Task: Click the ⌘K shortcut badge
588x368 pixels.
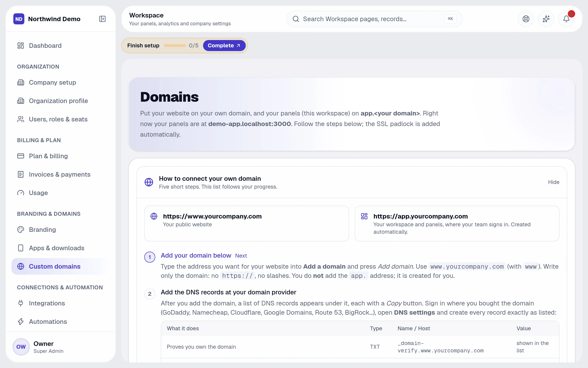Action: coord(450,19)
